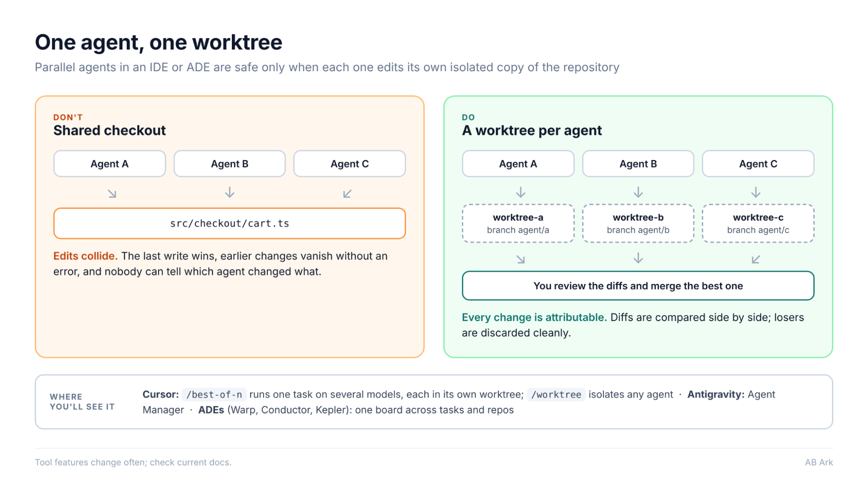Click the 'One agent, one worktree' title
The height and width of the screenshot is (496, 868).
(158, 43)
